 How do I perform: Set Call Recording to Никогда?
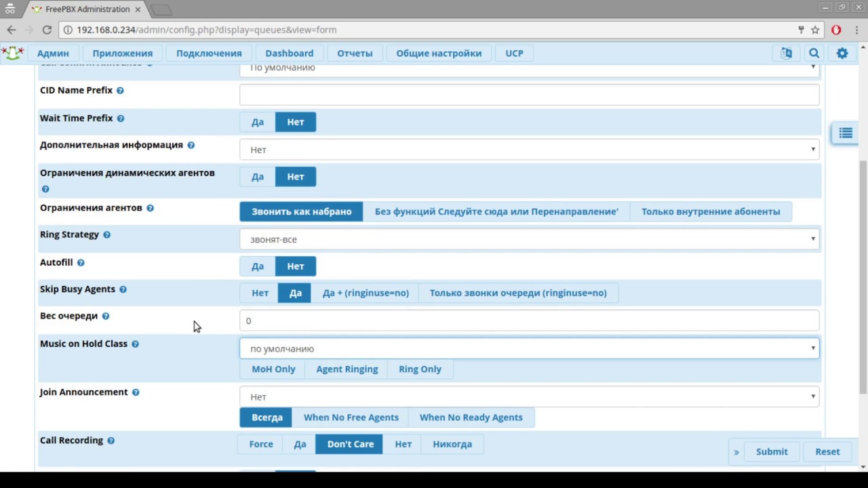tap(452, 445)
